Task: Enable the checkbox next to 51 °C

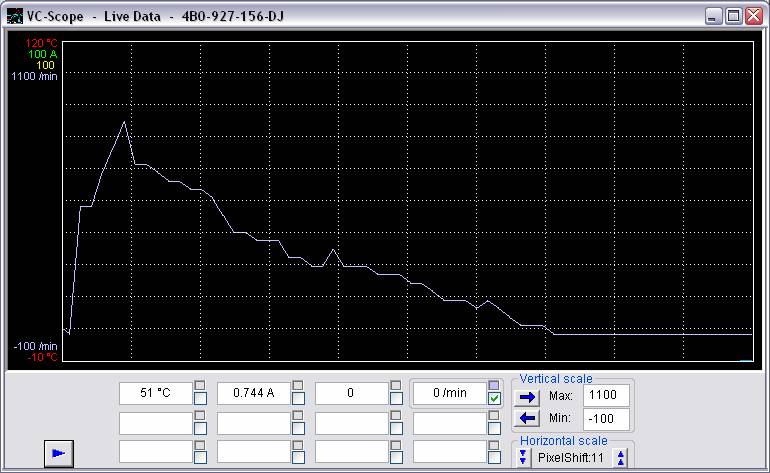Action: point(201,399)
